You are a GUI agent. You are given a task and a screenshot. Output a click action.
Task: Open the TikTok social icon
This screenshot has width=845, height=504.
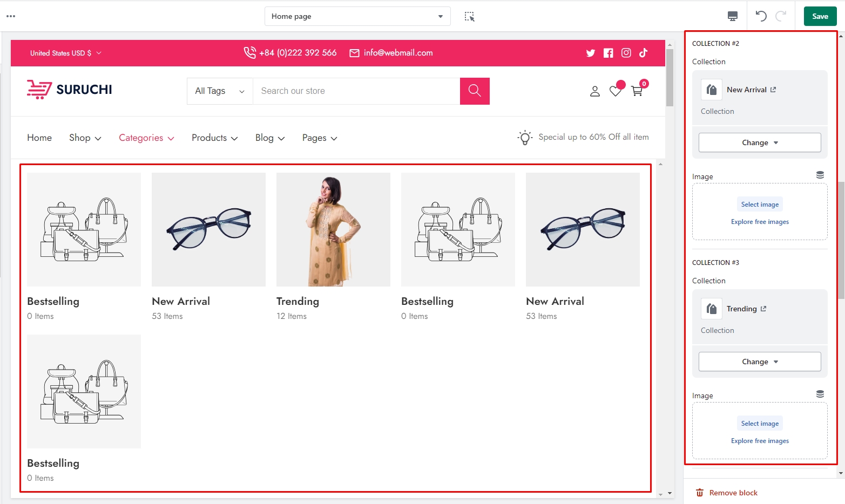tap(643, 53)
